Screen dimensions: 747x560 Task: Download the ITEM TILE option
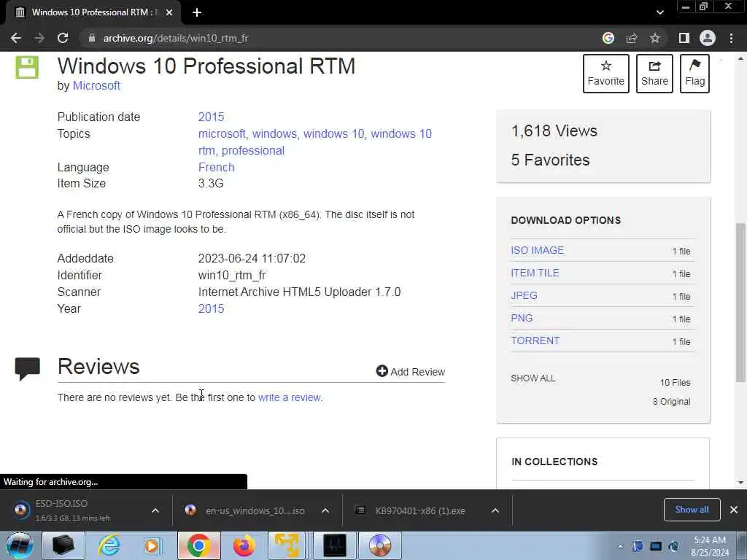coord(535,273)
